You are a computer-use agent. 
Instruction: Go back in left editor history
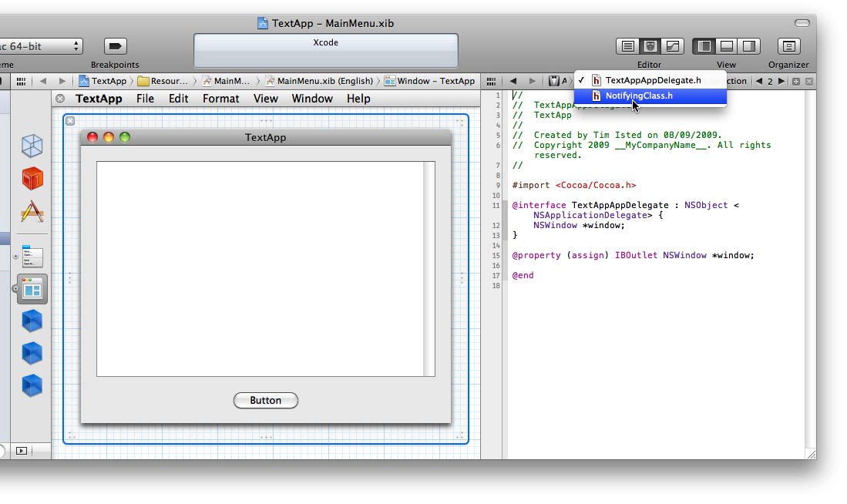click(x=42, y=81)
